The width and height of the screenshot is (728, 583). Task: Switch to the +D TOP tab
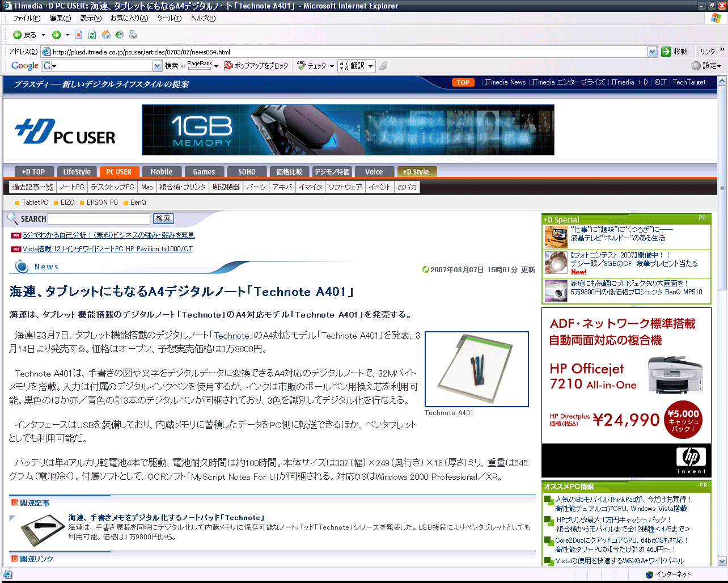[x=33, y=172]
